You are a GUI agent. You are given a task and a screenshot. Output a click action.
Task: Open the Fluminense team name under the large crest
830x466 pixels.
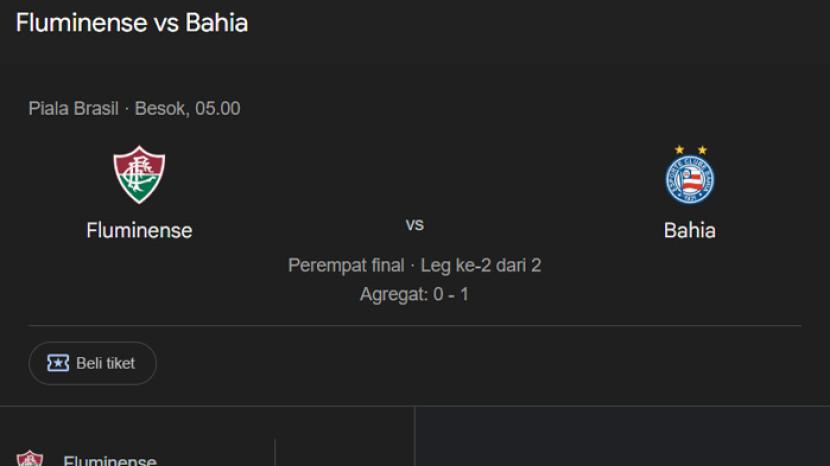[x=139, y=230]
